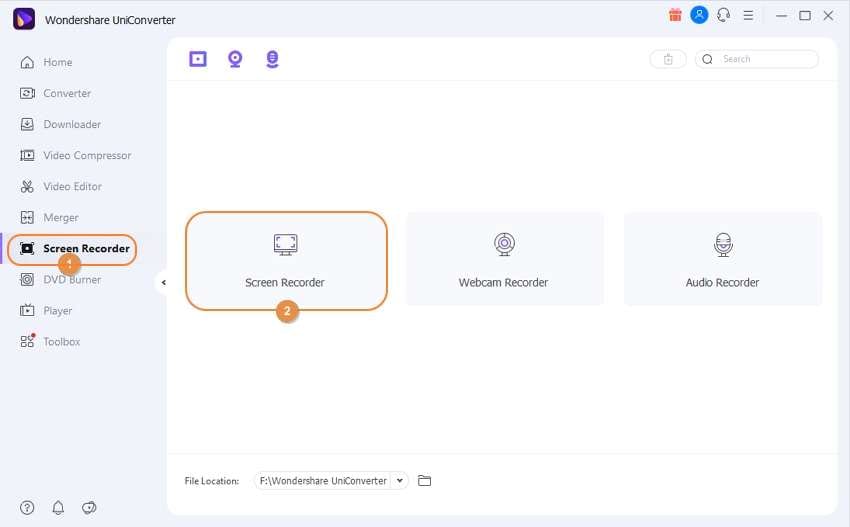Open the gift box promotion icon
This screenshot has height=527, width=850.
pos(675,15)
